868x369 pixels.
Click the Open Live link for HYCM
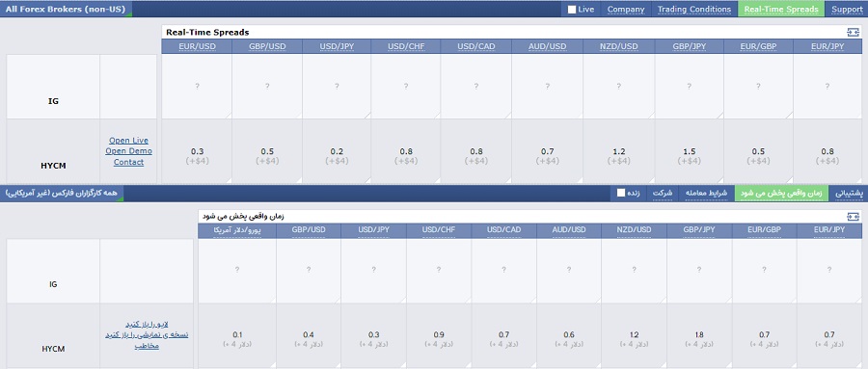pos(128,141)
